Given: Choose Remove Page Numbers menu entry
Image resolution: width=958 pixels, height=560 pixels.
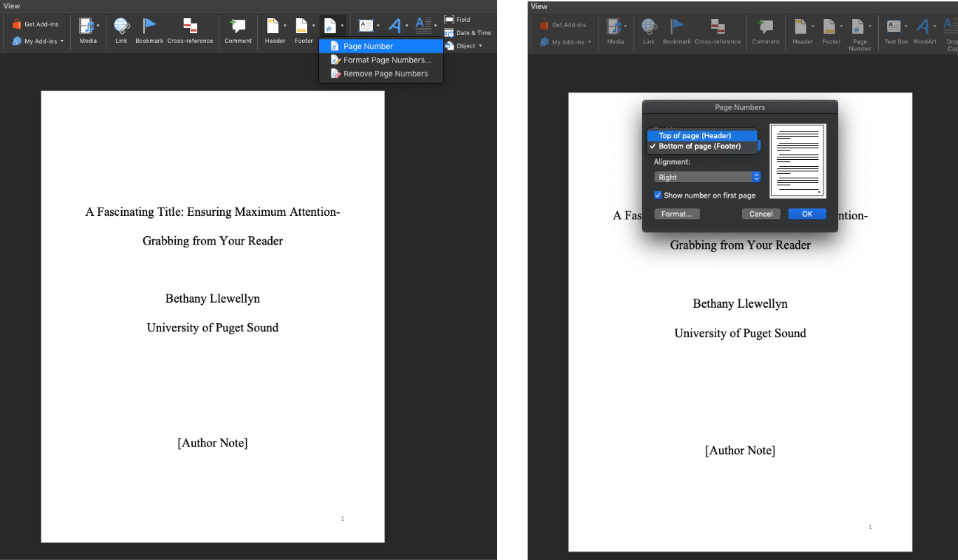Looking at the screenshot, I should (381, 74).
